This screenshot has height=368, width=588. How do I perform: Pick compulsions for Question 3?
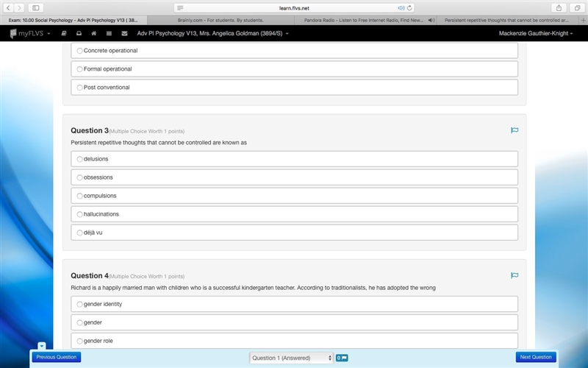(x=295, y=196)
